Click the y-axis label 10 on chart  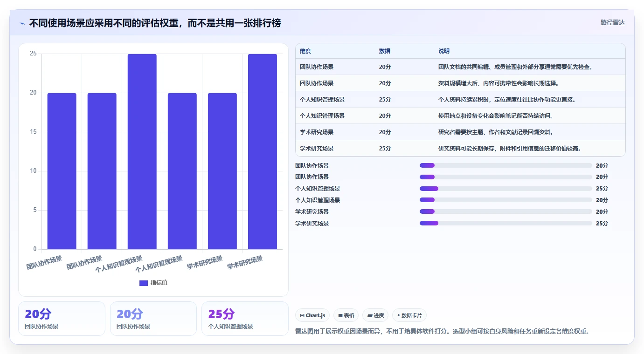pyautogui.click(x=33, y=171)
